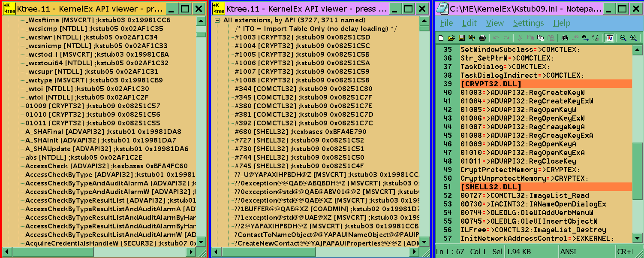This screenshot has width=644, height=258.
Task: Open Find with the plain binoculars icon
Action: [565, 38]
